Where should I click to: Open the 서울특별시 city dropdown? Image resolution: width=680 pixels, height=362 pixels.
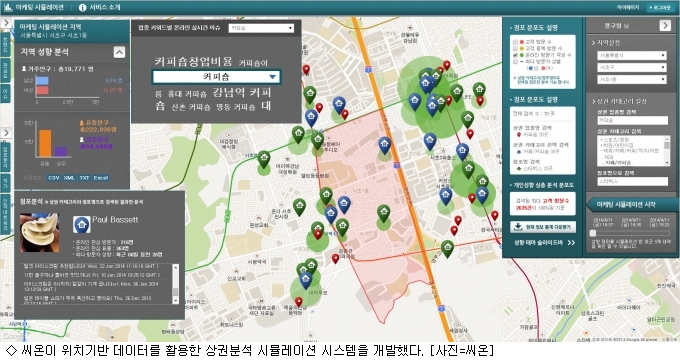coord(632,55)
